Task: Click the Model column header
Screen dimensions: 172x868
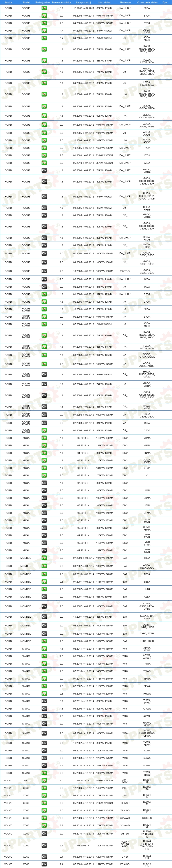Action: pos(26,2)
